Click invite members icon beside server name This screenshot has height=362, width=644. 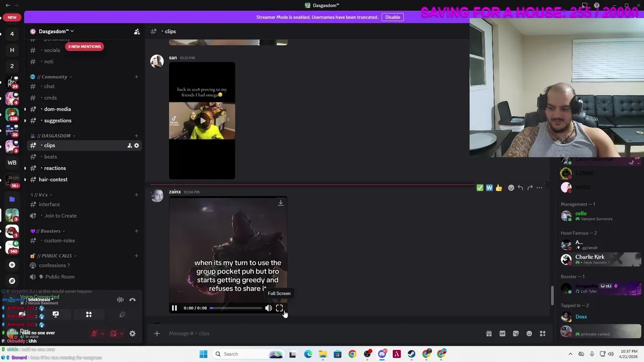pyautogui.click(x=137, y=31)
